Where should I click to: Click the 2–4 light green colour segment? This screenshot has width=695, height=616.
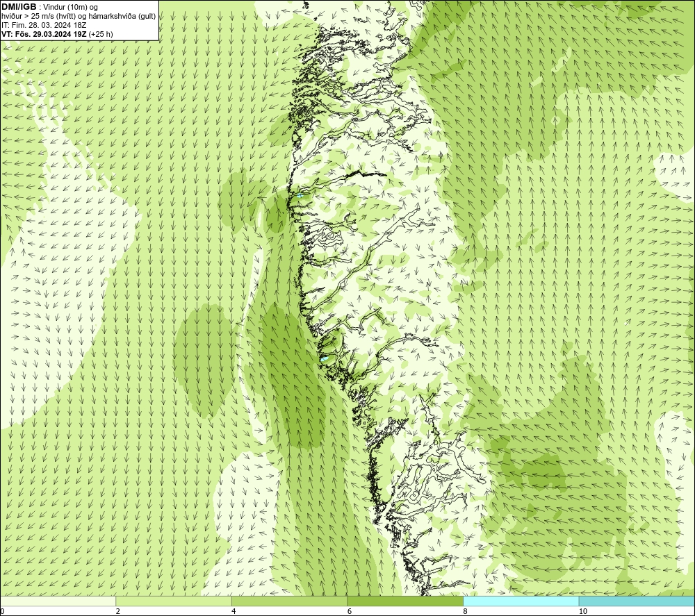tap(174, 601)
